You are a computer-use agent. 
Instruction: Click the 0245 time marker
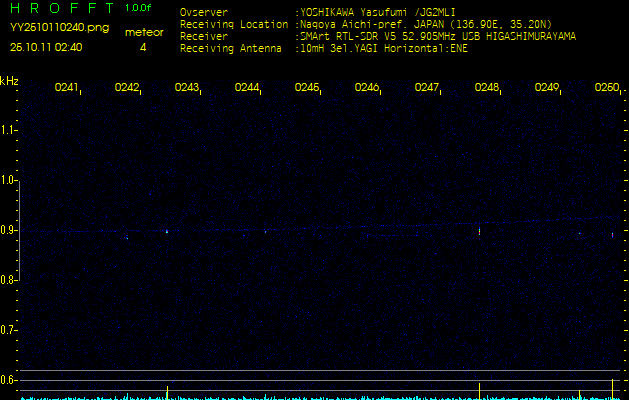[307, 88]
